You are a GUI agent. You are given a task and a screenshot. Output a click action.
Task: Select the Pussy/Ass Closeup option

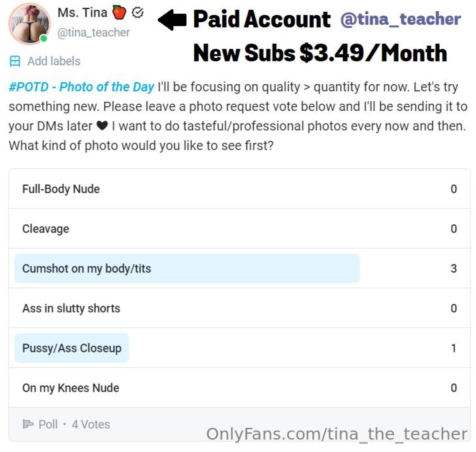click(x=72, y=348)
